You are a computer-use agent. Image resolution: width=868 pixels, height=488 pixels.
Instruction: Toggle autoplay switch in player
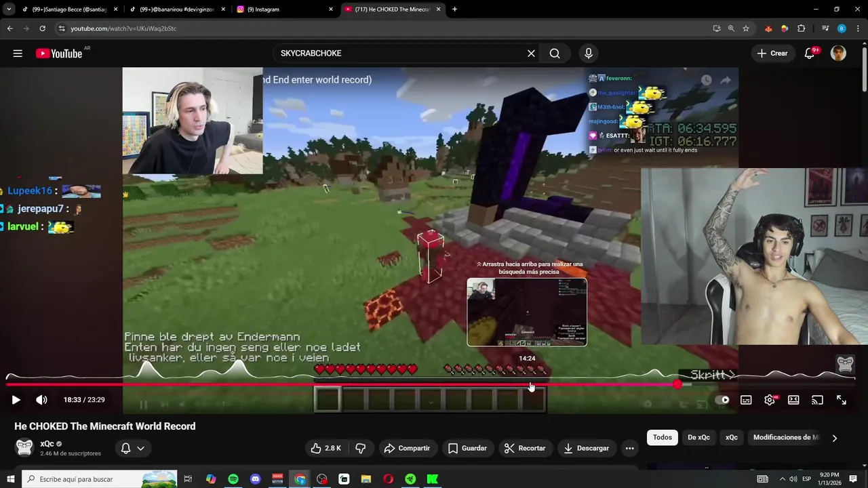click(x=723, y=400)
